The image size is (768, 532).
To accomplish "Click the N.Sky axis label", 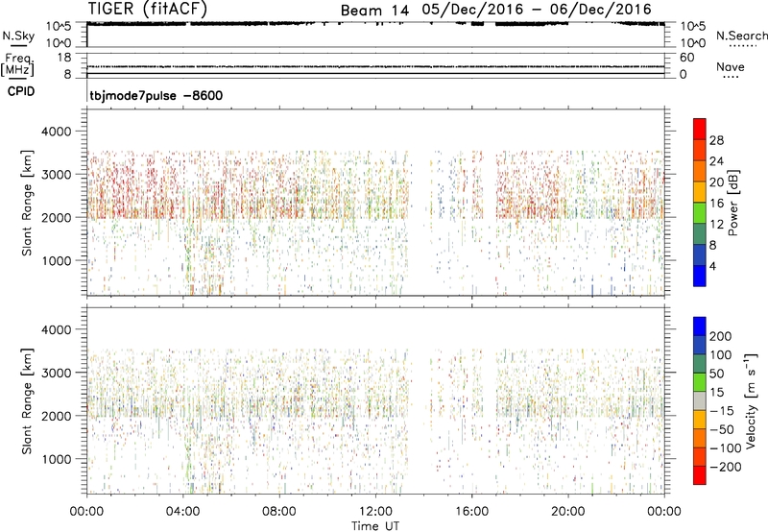I will (x=18, y=36).
